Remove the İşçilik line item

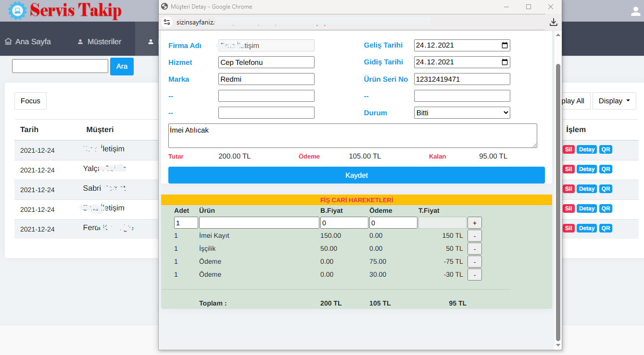click(x=474, y=249)
